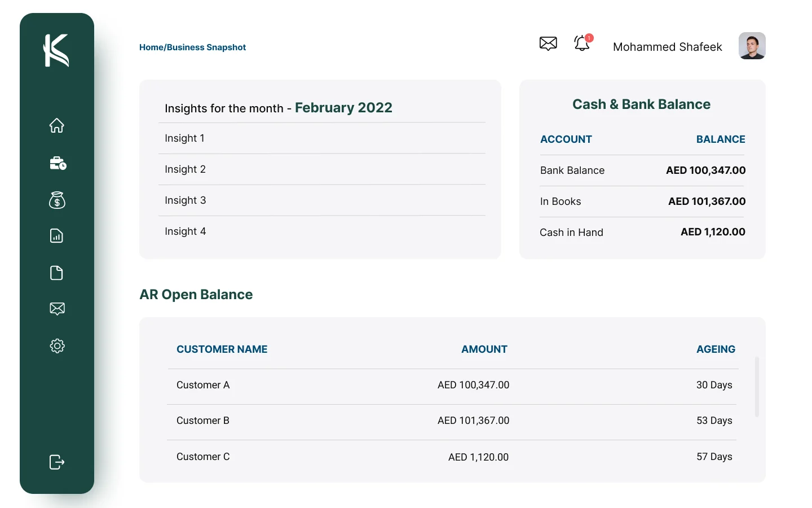The height and width of the screenshot is (508, 812).
Task: Open the notifications bell with red badge
Action: pos(582,43)
